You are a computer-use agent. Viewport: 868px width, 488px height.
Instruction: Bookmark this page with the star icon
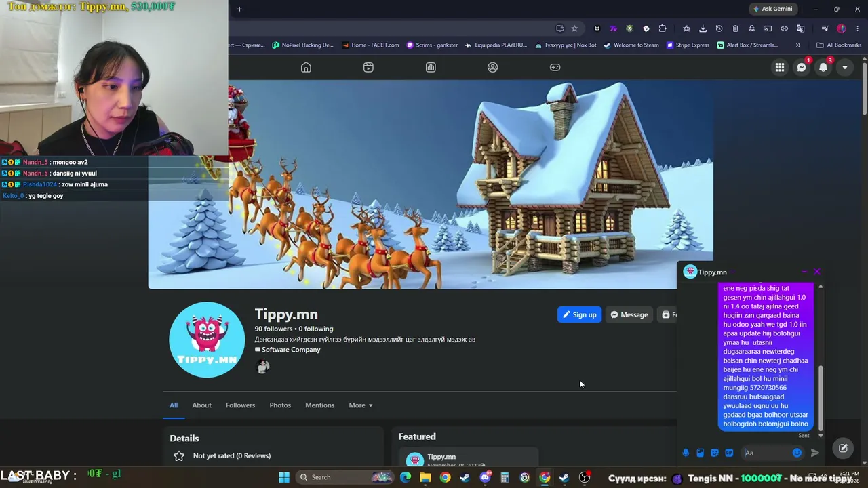pyautogui.click(x=574, y=28)
